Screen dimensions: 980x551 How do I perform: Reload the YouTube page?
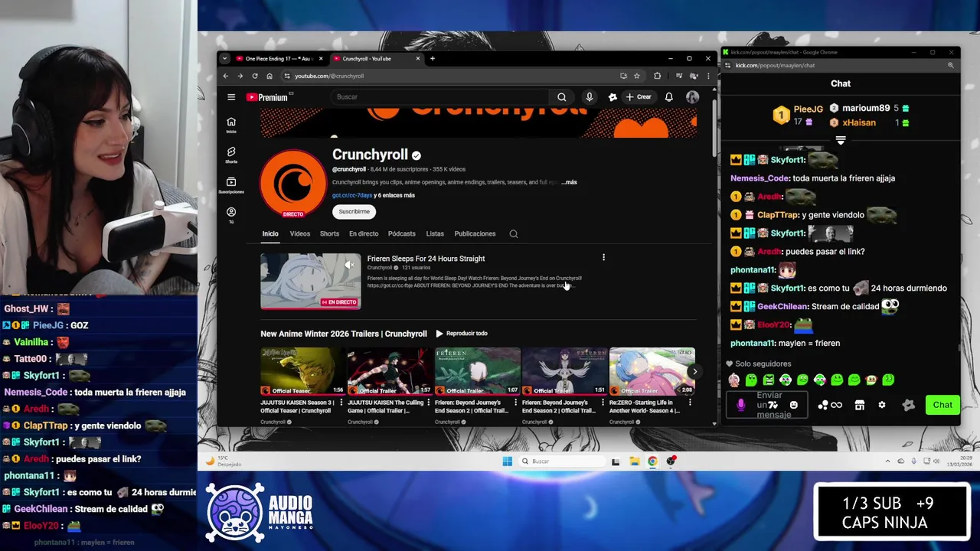255,76
